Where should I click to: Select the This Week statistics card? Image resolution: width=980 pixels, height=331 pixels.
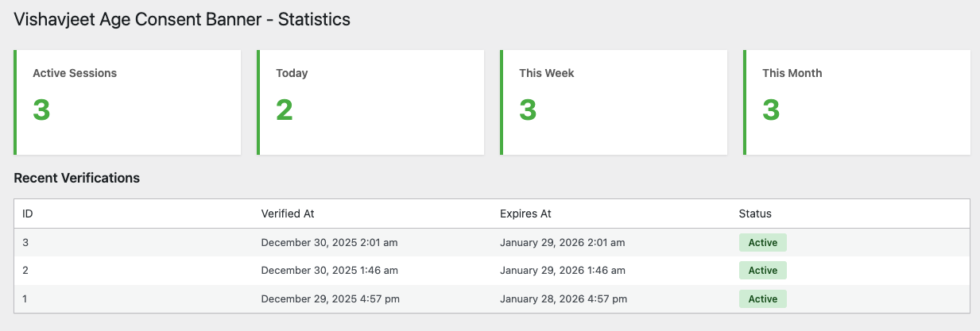pos(614,102)
